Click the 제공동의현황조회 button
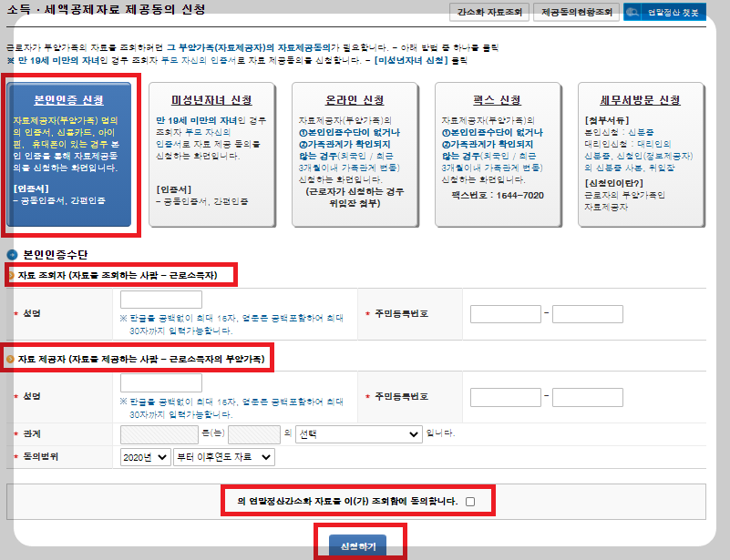 tap(575, 11)
